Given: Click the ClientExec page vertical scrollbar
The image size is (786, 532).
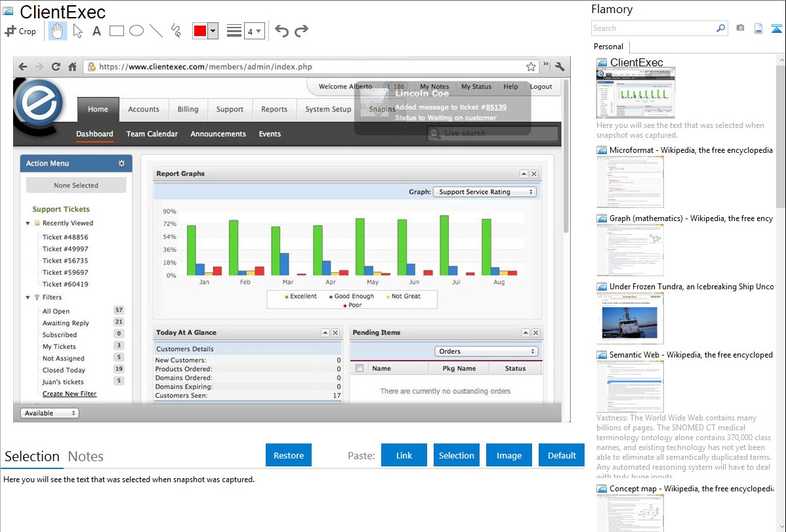Looking at the screenshot, I should (566, 155).
